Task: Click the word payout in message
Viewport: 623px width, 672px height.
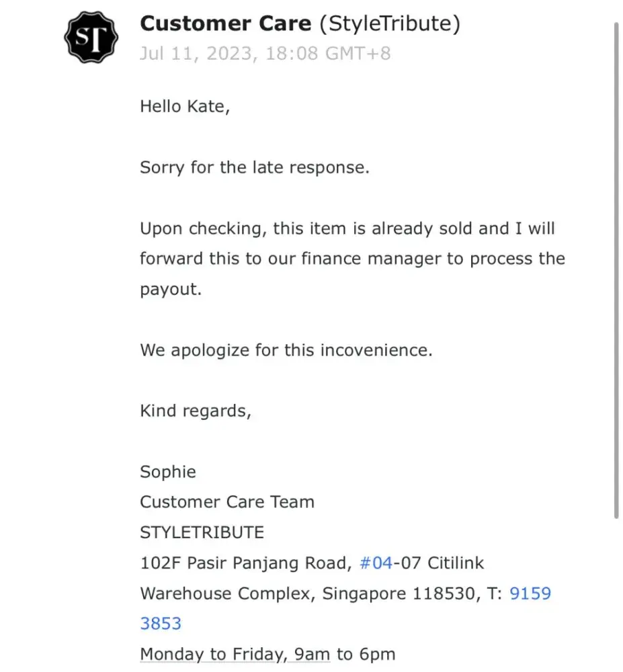Action: pos(170,290)
